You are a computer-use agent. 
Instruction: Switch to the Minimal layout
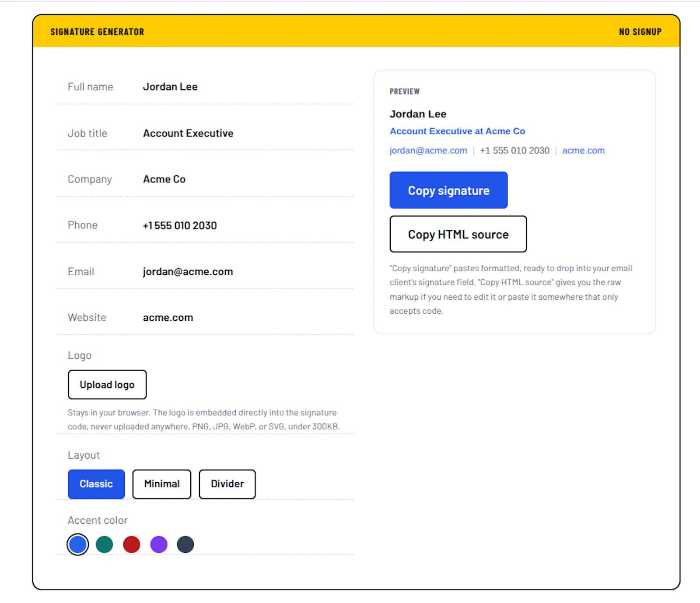click(162, 484)
